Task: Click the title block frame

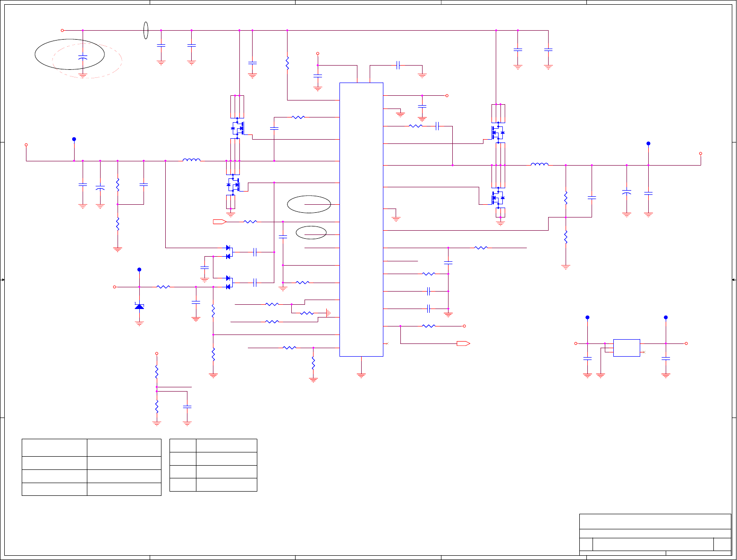Action: click(655, 535)
